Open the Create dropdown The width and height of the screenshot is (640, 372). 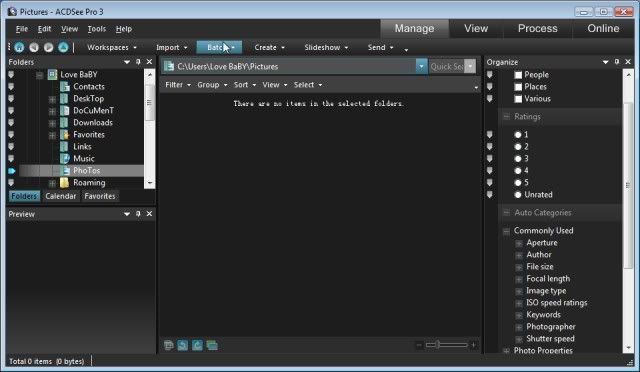tap(269, 47)
